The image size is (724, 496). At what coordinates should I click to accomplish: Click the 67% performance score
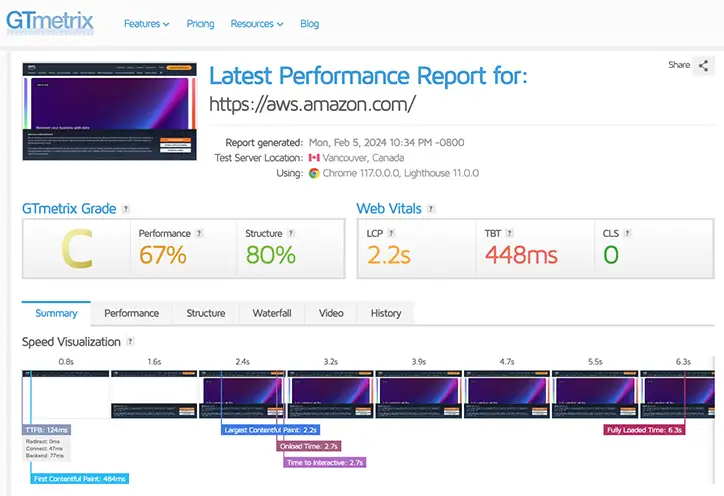[163, 255]
